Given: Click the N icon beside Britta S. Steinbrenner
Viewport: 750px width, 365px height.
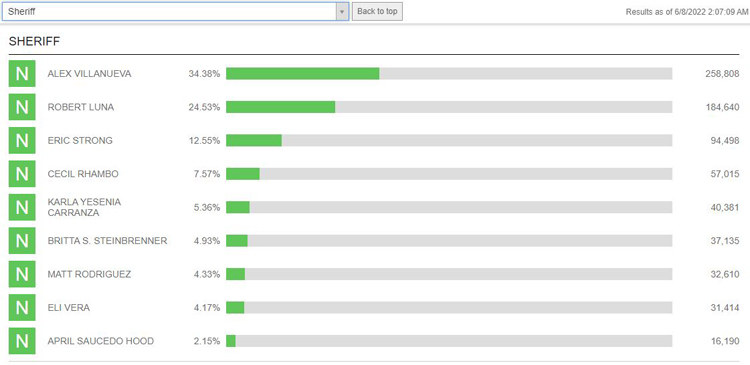Looking at the screenshot, I should tap(22, 241).
